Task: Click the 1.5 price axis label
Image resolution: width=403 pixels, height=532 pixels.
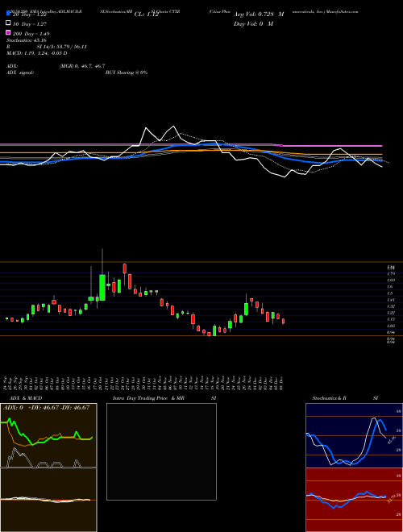Action: tap(390, 293)
